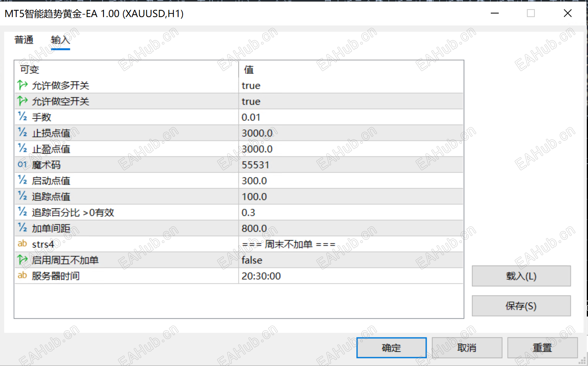The height and width of the screenshot is (366, 588).
Task: Reset parameters with the 重置 button
Action: pyautogui.click(x=543, y=347)
